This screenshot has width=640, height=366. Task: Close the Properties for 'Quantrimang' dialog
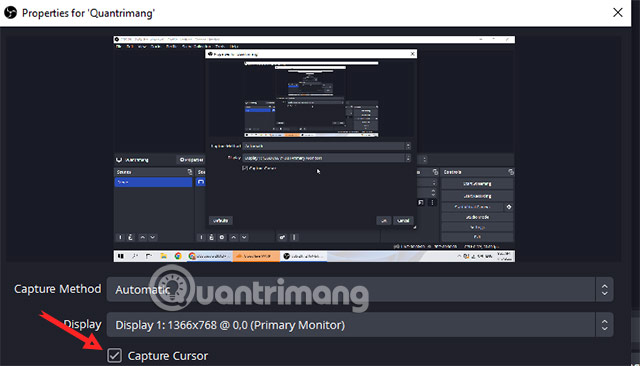(618, 13)
